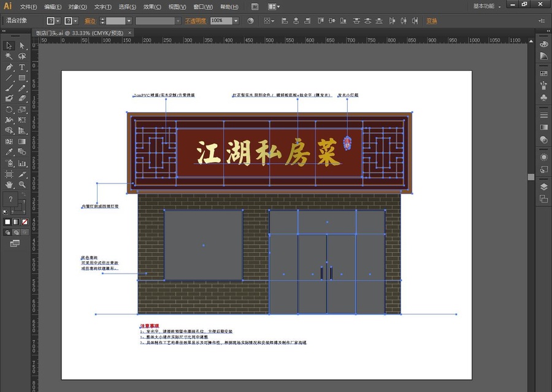
Task: Click vertical align top icon
Action: click(x=320, y=21)
